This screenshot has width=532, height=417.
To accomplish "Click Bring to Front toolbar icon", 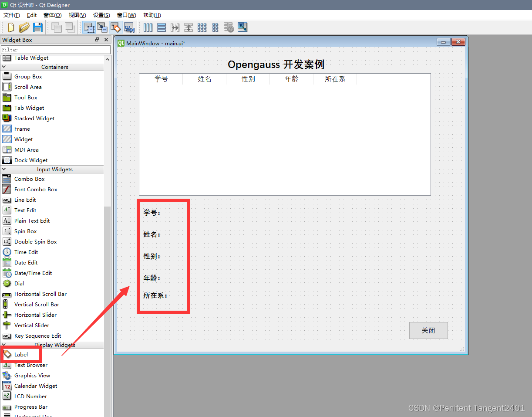I will pyautogui.click(x=70, y=27).
